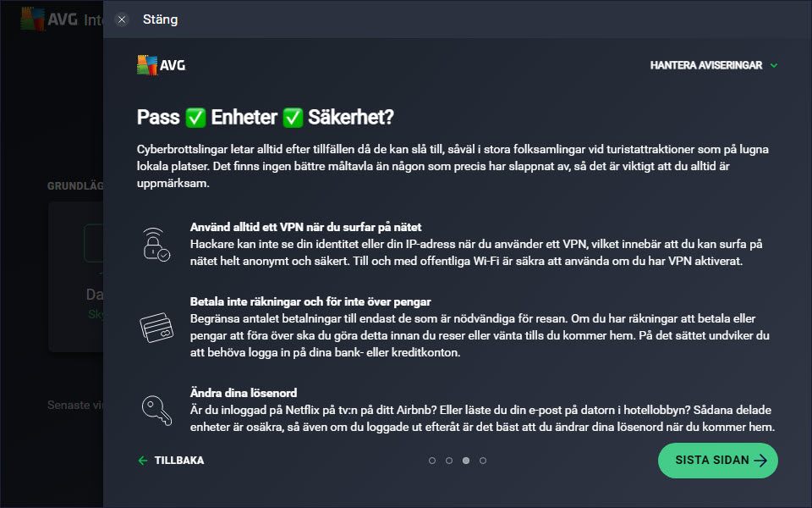Click the key password icon
812x508 pixels.
156,411
